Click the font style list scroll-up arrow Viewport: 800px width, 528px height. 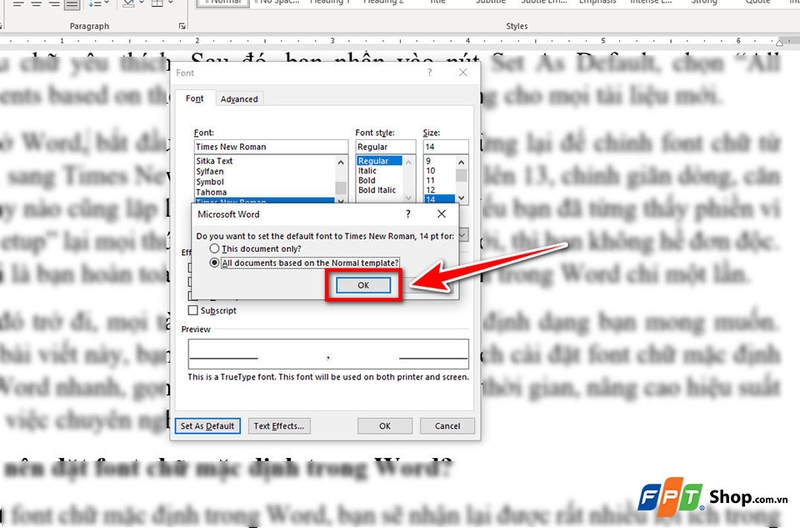[408, 162]
